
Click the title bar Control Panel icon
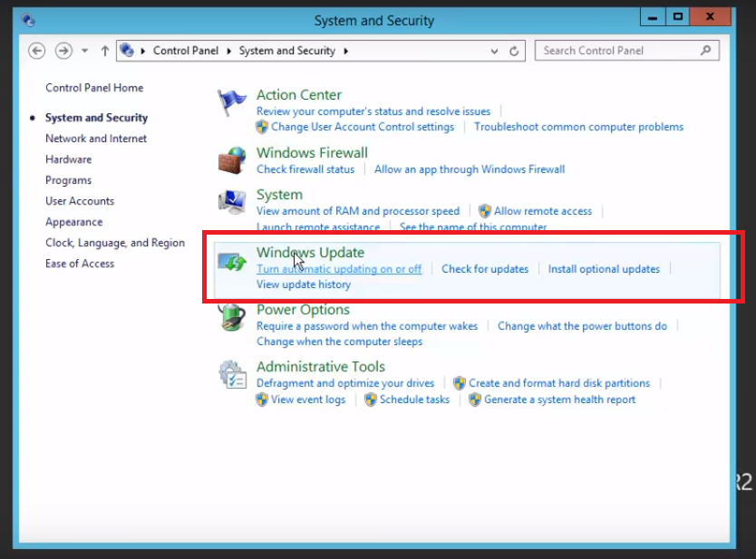tap(28, 20)
